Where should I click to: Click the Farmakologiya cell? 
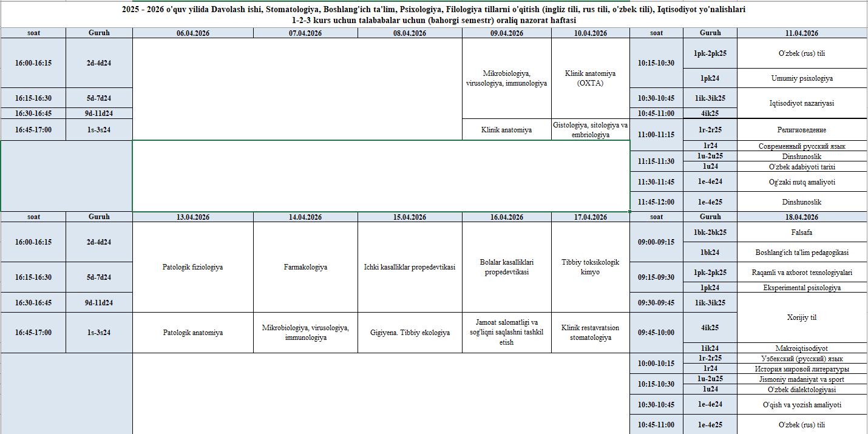pos(305,267)
